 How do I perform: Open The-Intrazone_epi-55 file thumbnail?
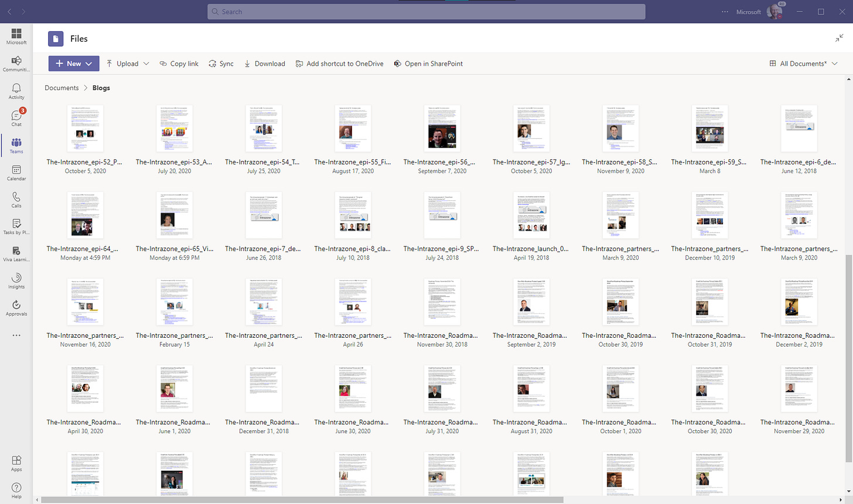353,129
